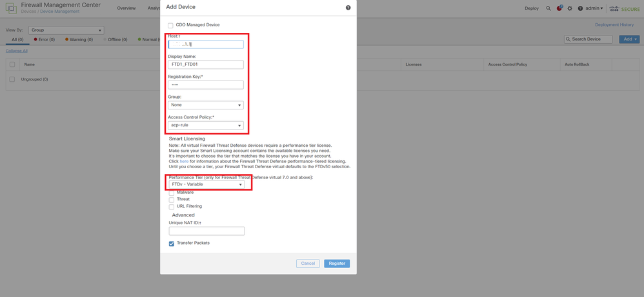The image size is (644, 297).
Task: Click the Cisco SECURE logo
Action: (x=625, y=8)
